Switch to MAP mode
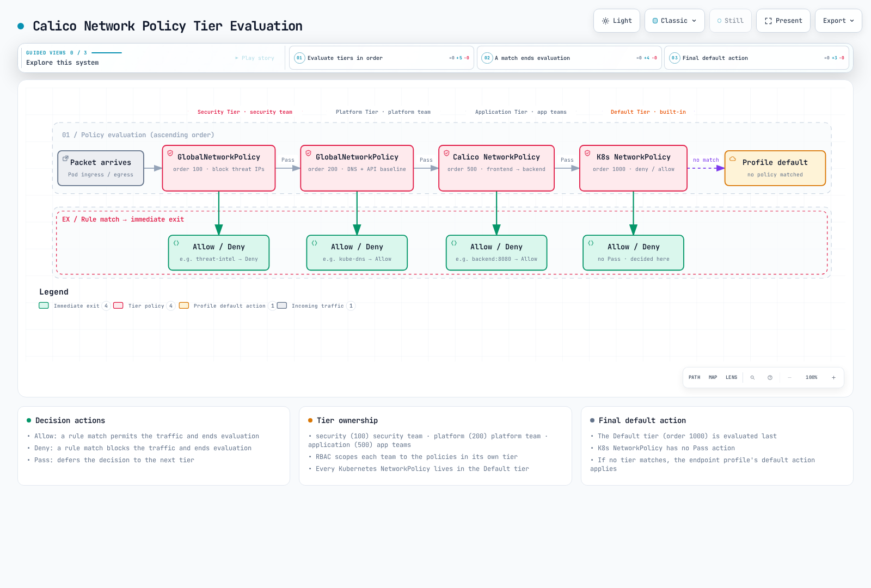 [x=713, y=377]
